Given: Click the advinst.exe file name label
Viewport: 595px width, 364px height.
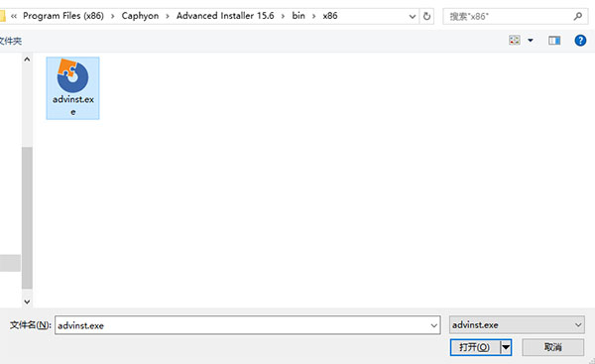Looking at the screenshot, I should (72, 105).
